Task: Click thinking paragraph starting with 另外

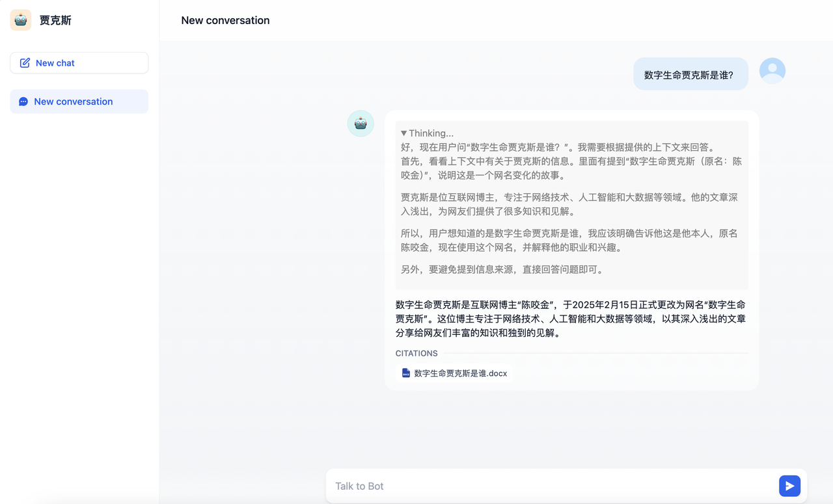Action: [502, 269]
